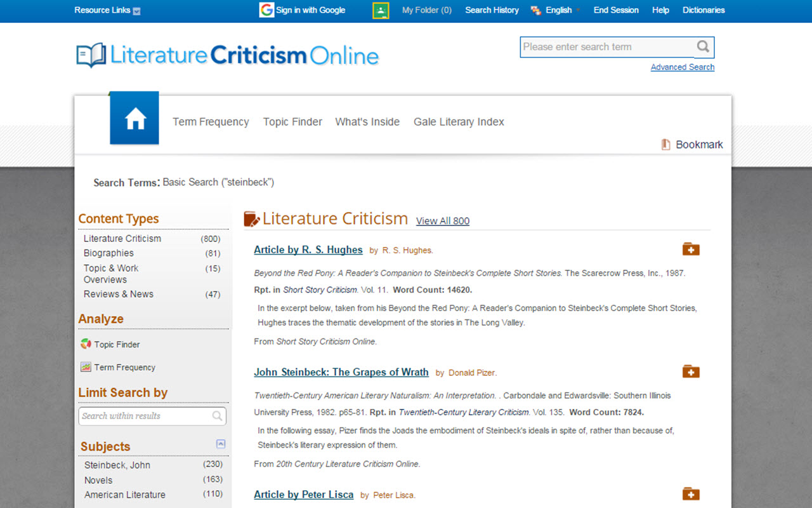This screenshot has width=812, height=508.
Task: Click author link Peter Lisca
Action: coord(394,495)
